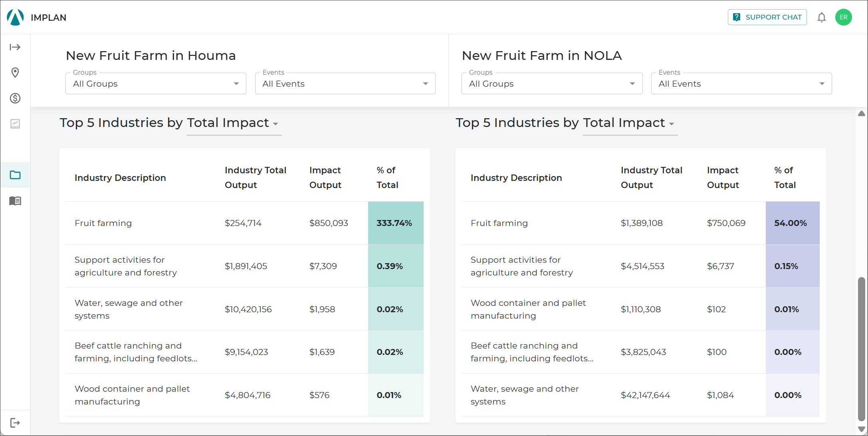This screenshot has width=868, height=436.
Task: Click the scroll down arrow
Action: [x=862, y=429]
